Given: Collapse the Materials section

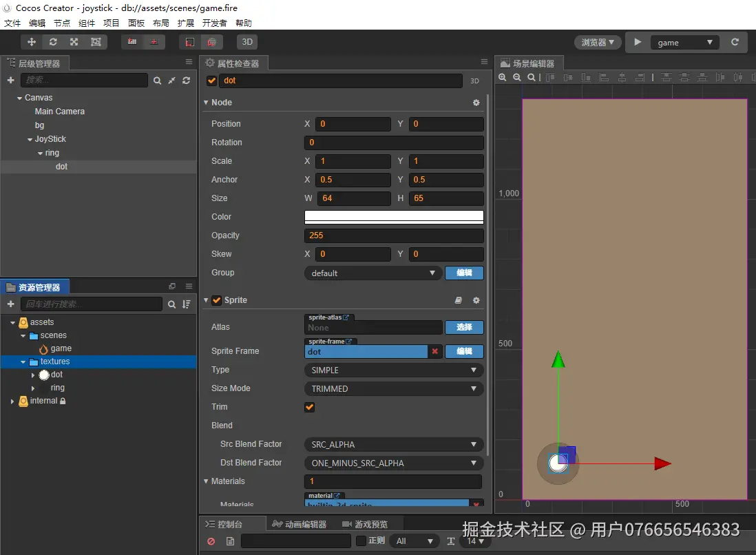Looking at the screenshot, I should (x=206, y=481).
